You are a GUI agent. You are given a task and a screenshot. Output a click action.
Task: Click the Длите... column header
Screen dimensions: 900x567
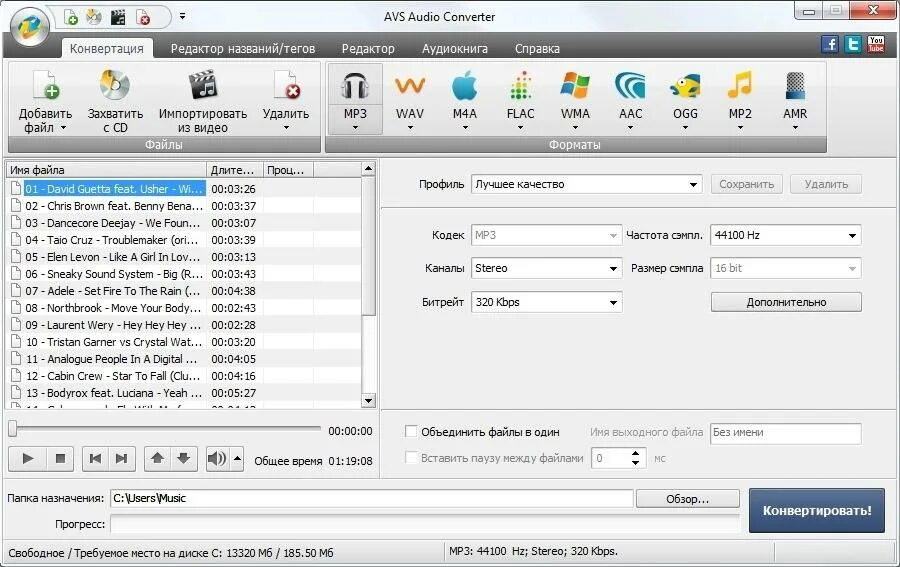pos(234,170)
